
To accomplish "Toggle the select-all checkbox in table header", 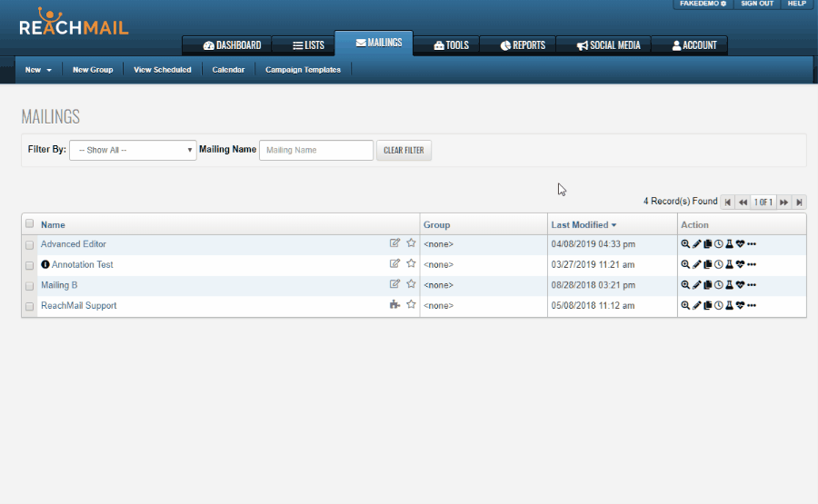I will point(30,224).
